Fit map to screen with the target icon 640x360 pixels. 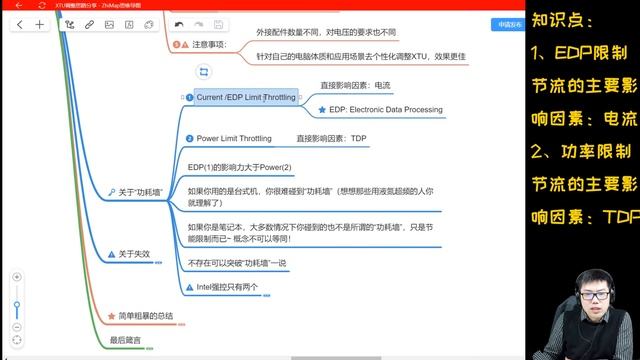pyautogui.click(x=17, y=340)
